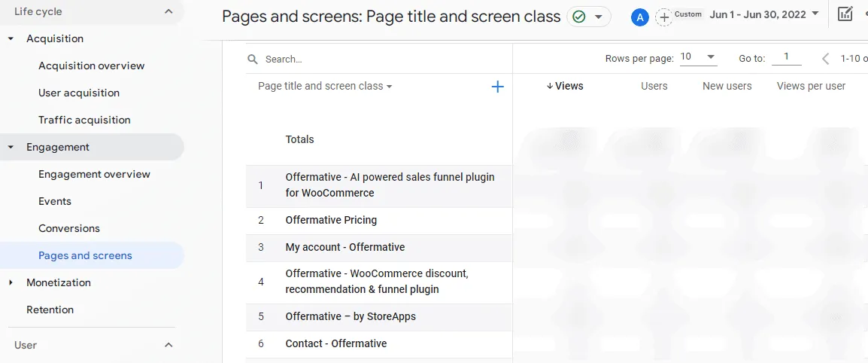The height and width of the screenshot is (363, 868).
Task: Open the Retention report
Action: tap(50, 310)
